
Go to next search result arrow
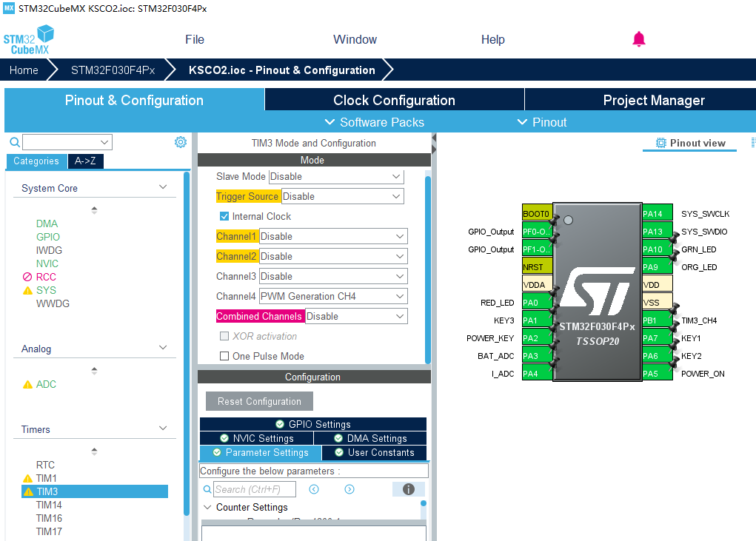[x=349, y=489]
